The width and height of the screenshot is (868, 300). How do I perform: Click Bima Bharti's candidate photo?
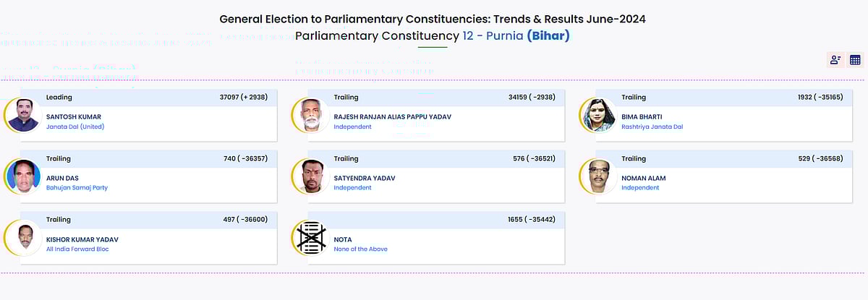click(598, 116)
